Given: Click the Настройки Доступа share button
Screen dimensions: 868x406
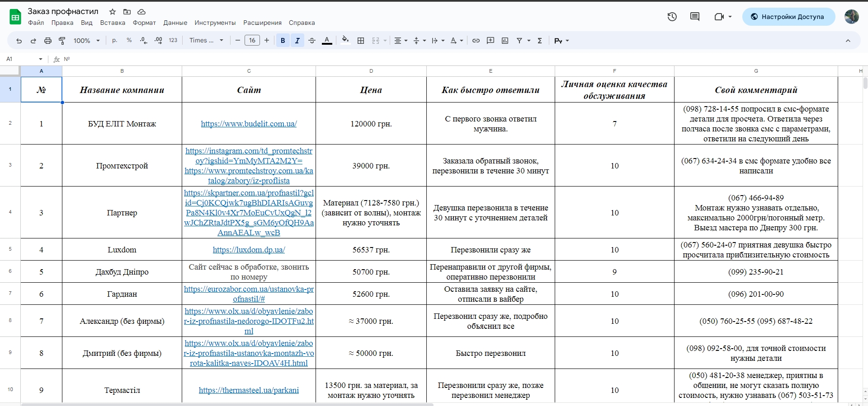Looking at the screenshot, I should (x=788, y=17).
